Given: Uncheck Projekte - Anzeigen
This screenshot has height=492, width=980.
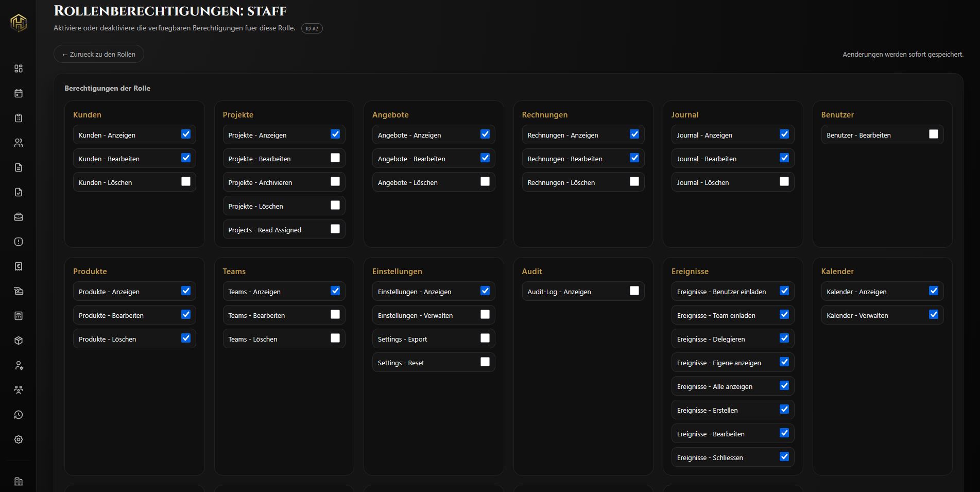Looking at the screenshot, I should click(335, 134).
